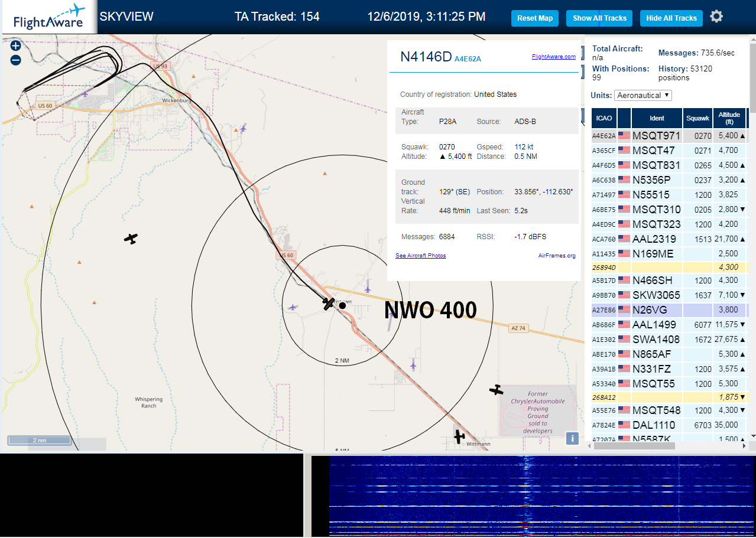
Task: Click the US flag in the SWA1408 row
Action: pyautogui.click(x=624, y=340)
